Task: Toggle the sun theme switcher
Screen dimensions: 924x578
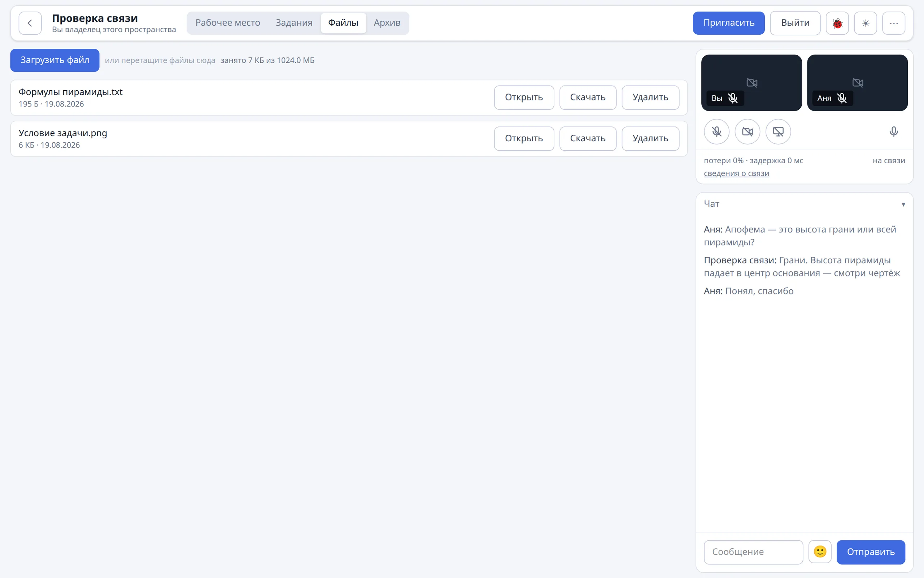Action: pyautogui.click(x=865, y=23)
